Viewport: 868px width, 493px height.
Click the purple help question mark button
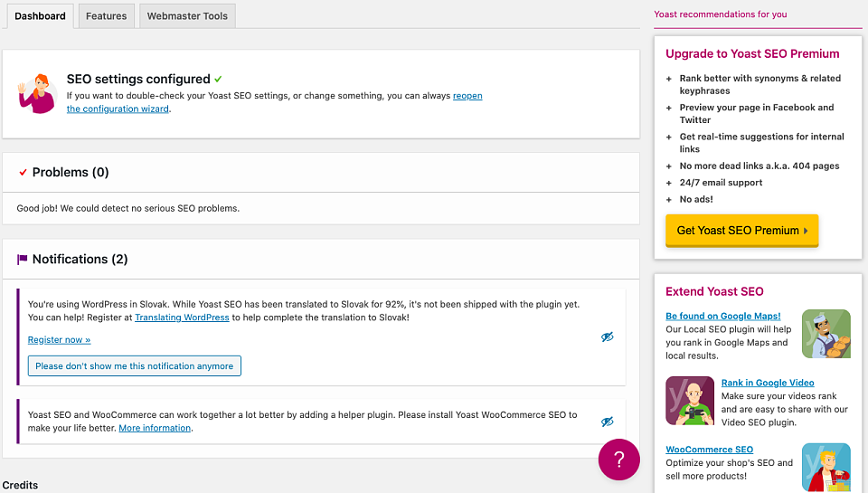click(x=618, y=460)
